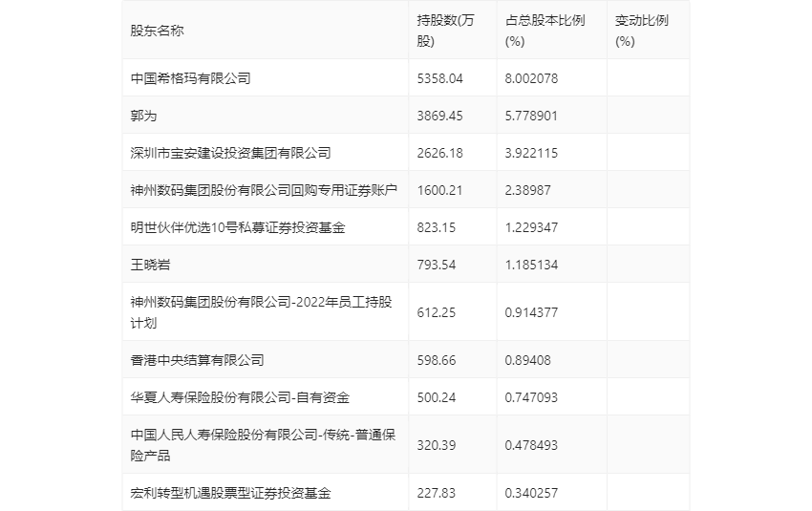
Task: Select shareholder 中国希格玛有限公司
Action: pyautogui.click(x=190, y=78)
